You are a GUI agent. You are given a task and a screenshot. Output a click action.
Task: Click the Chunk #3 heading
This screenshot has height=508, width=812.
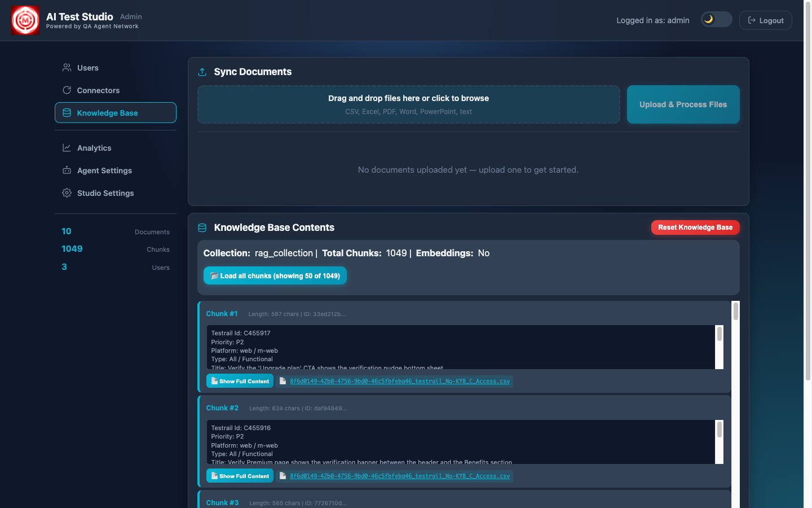click(222, 502)
